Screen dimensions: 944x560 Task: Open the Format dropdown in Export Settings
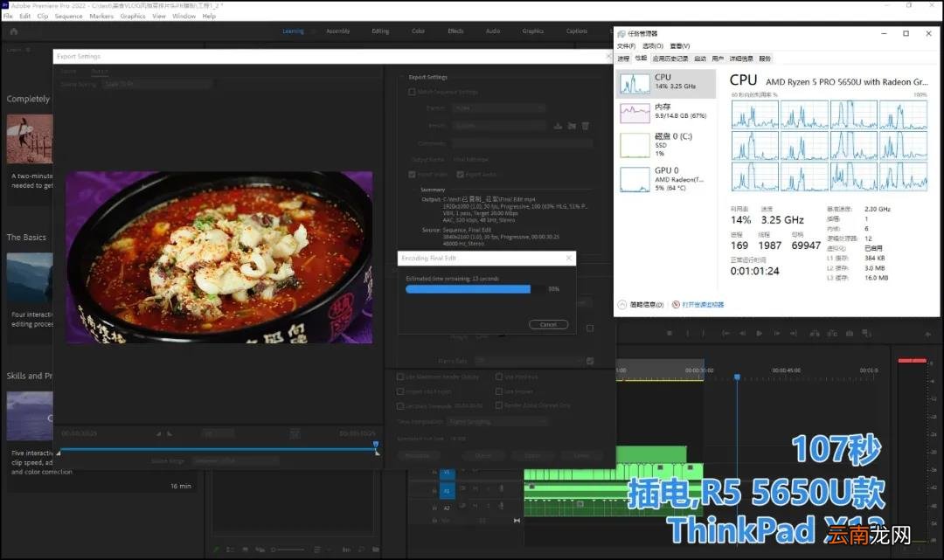click(498, 108)
